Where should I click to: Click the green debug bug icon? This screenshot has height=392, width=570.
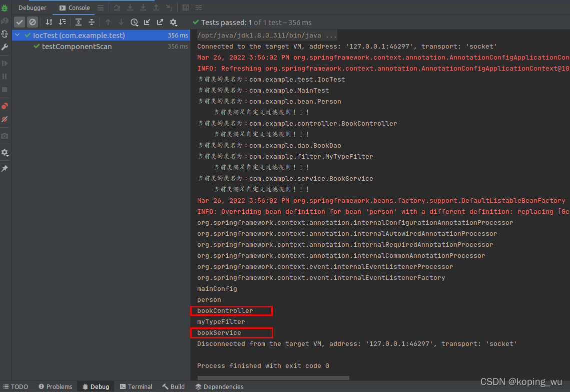pos(5,8)
